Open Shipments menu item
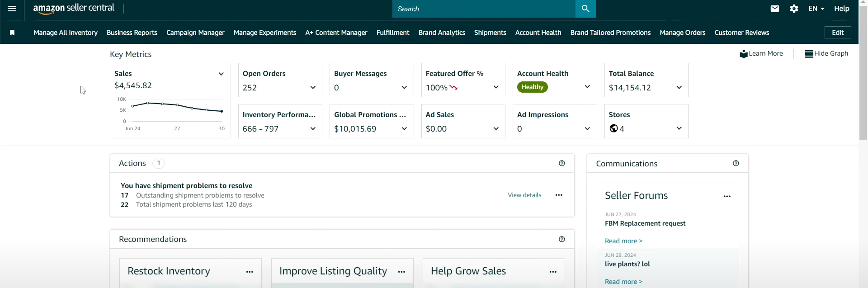The image size is (868, 288). [x=490, y=33]
